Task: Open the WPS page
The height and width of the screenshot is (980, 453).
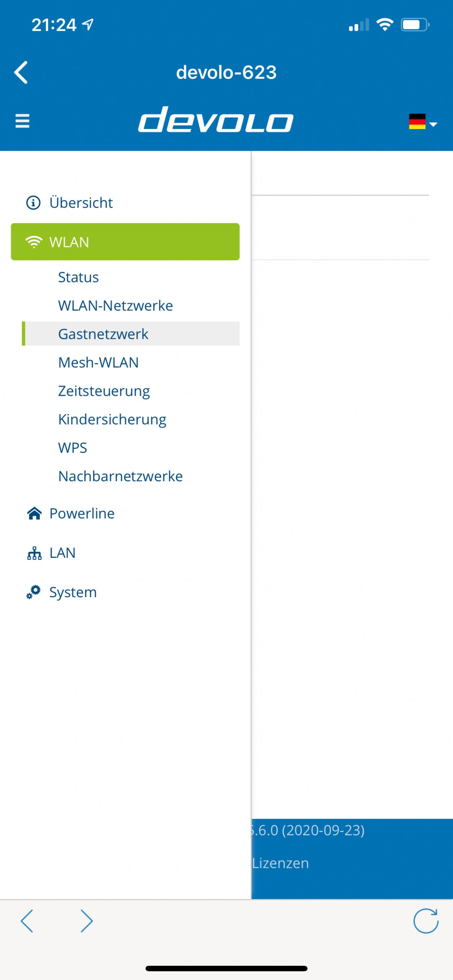Action: (x=72, y=448)
